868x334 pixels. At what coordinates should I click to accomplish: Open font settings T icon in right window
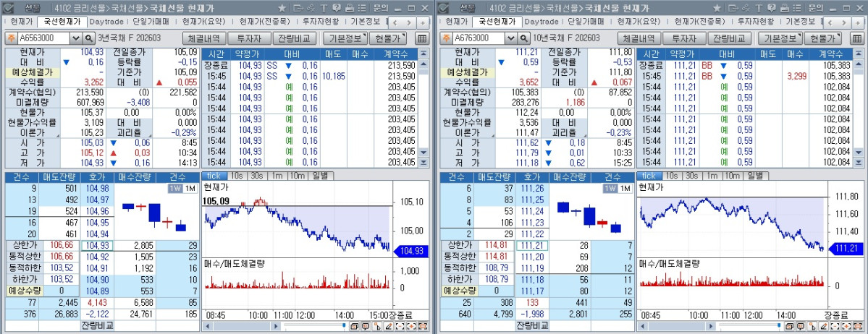(x=759, y=8)
